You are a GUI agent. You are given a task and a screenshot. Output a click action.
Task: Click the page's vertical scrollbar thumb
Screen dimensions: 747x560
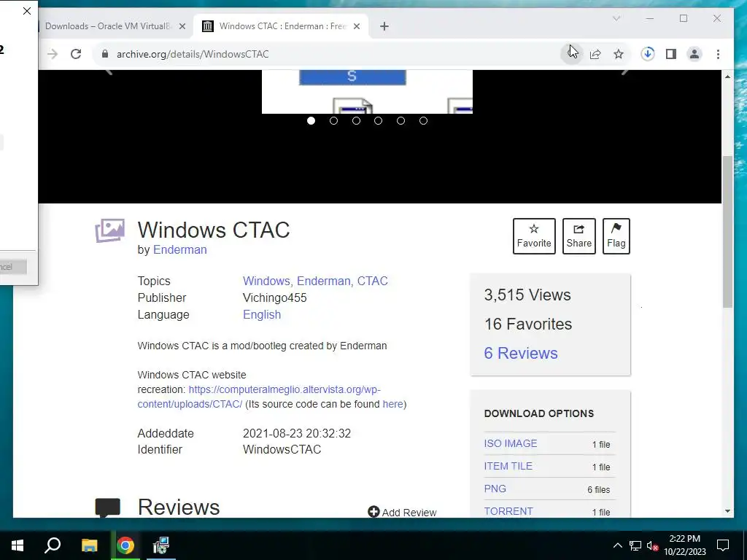pyautogui.click(x=727, y=231)
